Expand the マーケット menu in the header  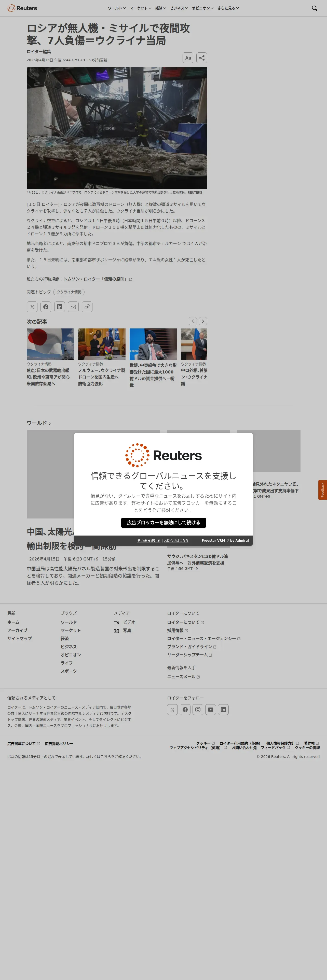tap(141, 8)
